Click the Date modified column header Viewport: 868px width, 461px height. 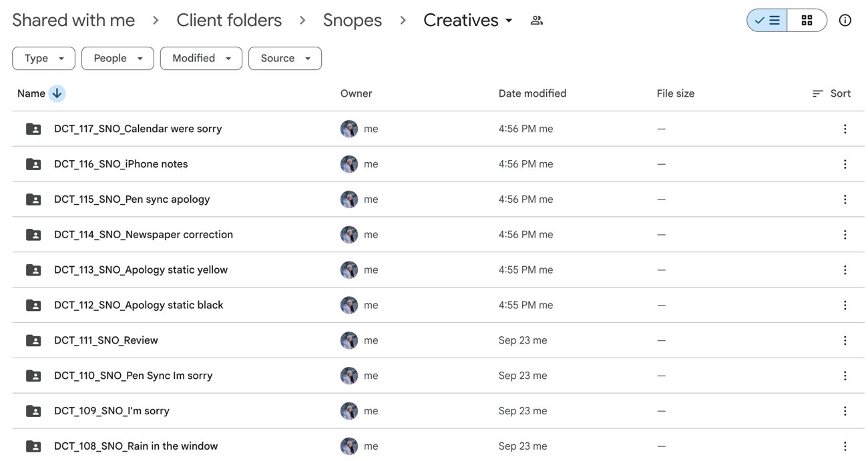pyautogui.click(x=532, y=93)
